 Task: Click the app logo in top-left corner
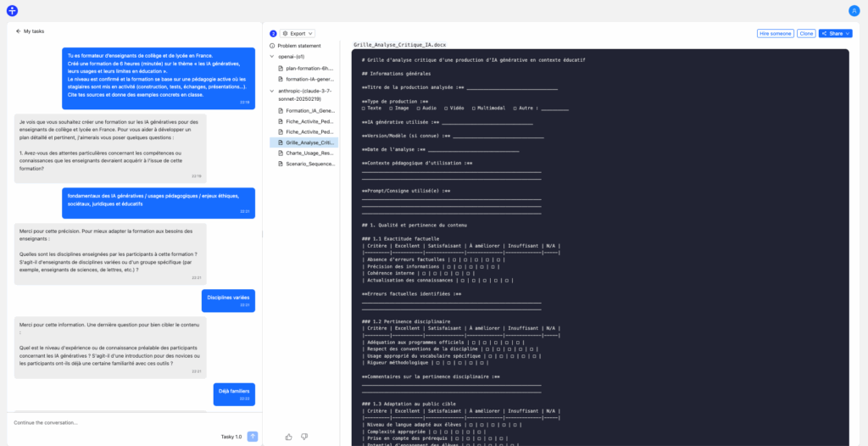[x=12, y=10]
